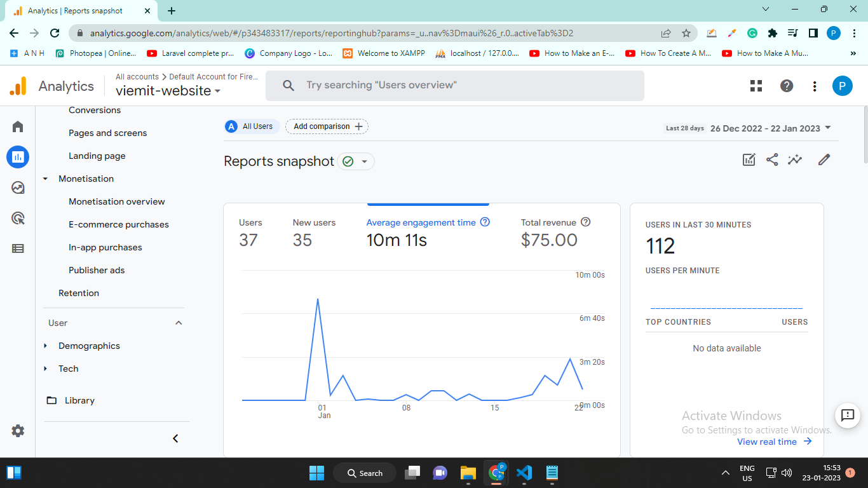Collapse the reports navigation panel
The width and height of the screenshot is (868, 488).
(x=176, y=438)
